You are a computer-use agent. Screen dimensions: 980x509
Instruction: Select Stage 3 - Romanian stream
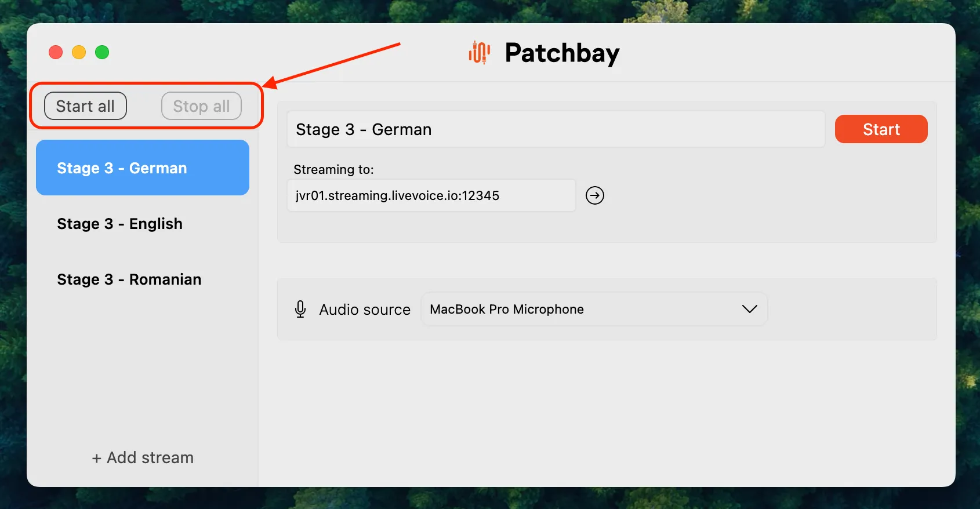tap(143, 279)
